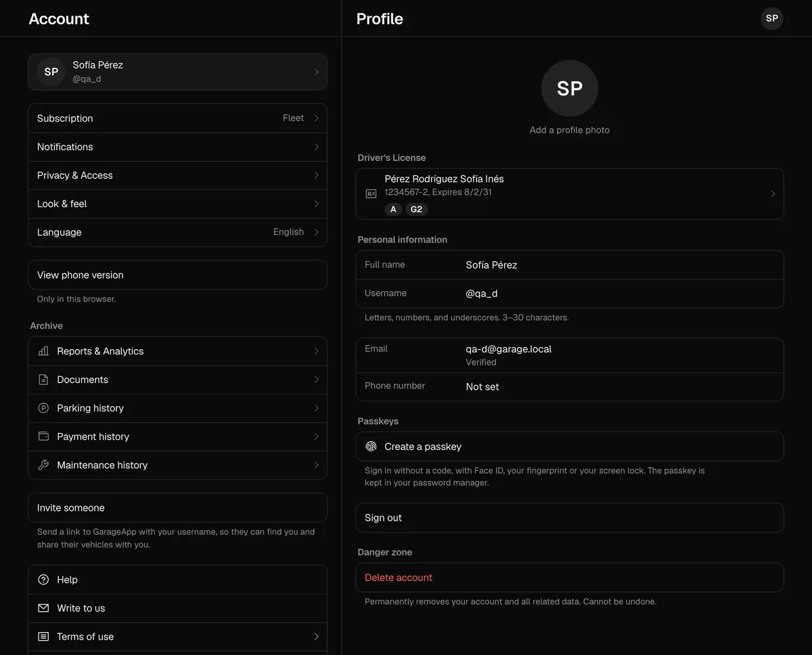The image size is (812, 655).
Task: Click the Phone number Not set field
Action: (570, 386)
